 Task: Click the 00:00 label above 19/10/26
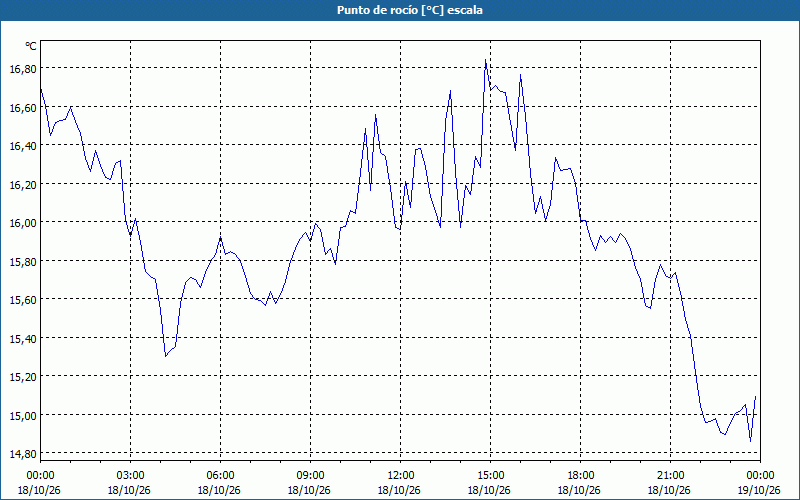[x=760, y=476]
